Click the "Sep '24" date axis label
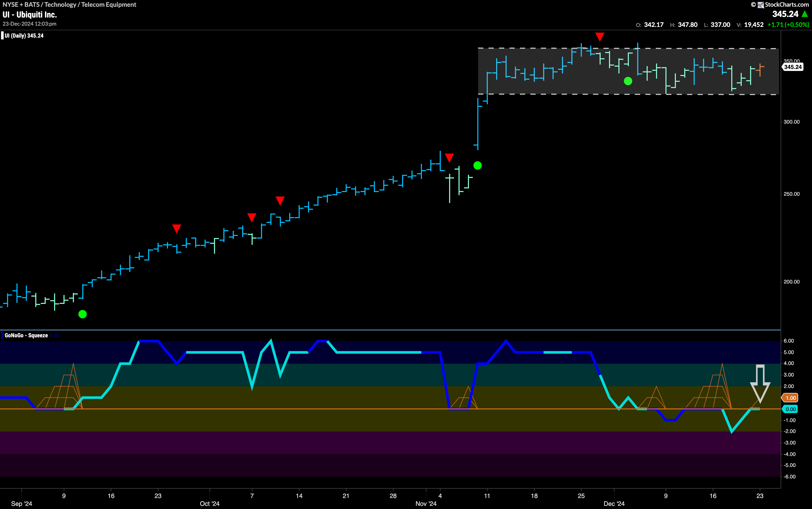This screenshot has height=509, width=812. (x=21, y=504)
